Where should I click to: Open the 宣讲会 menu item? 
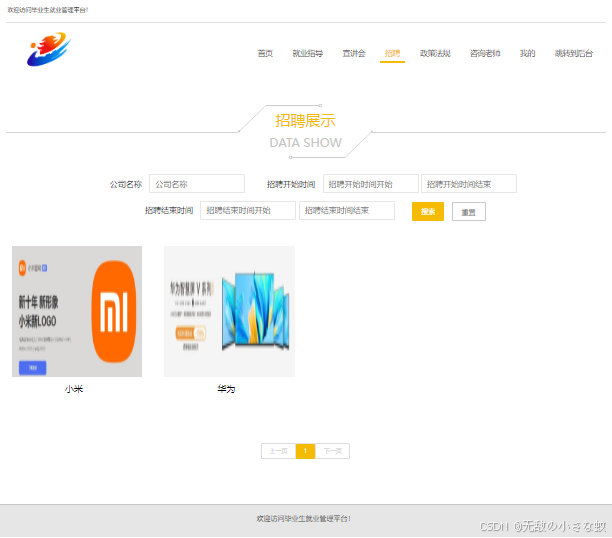tap(354, 53)
